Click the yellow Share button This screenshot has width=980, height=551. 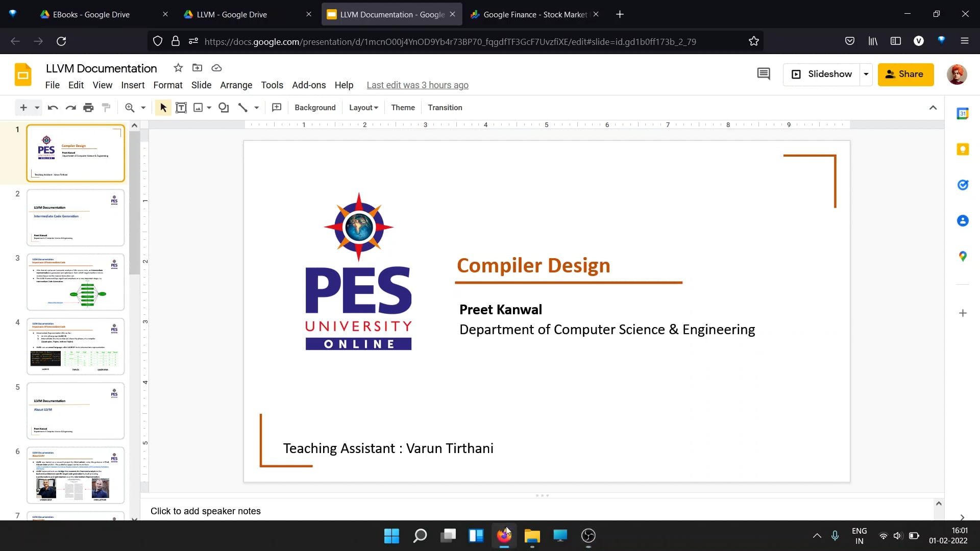[905, 74]
